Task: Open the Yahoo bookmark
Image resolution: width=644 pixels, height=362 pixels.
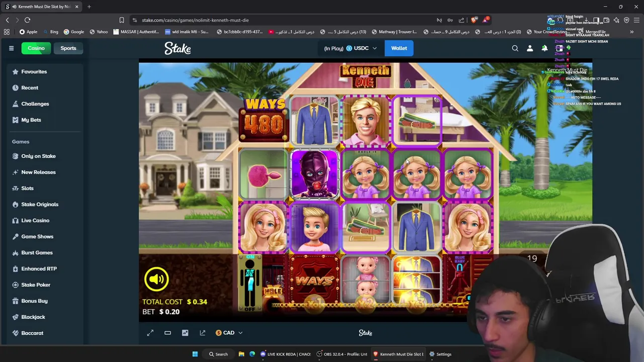Action: click(x=98, y=32)
